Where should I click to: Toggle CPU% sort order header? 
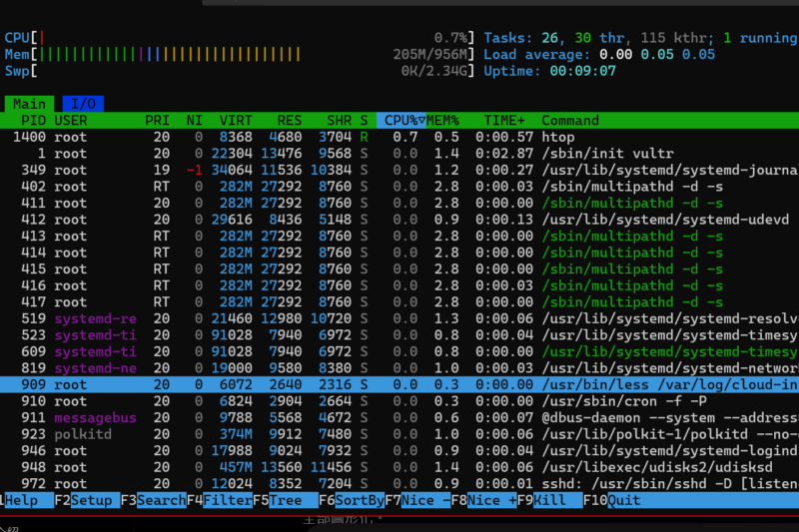coord(401,120)
